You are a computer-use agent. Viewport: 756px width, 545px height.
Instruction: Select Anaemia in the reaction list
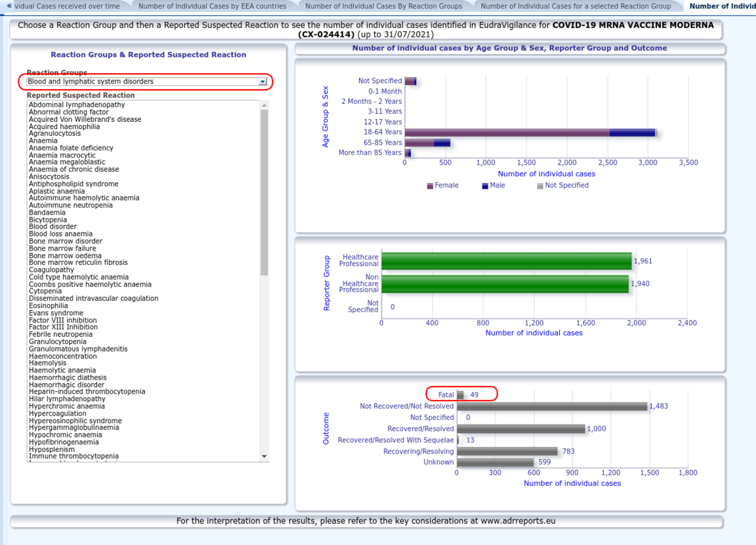click(43, 141)
